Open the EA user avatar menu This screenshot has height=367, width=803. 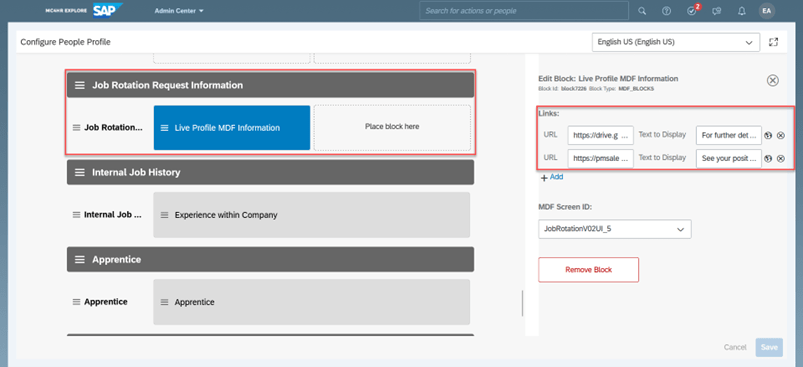click(x=767, y=11)
